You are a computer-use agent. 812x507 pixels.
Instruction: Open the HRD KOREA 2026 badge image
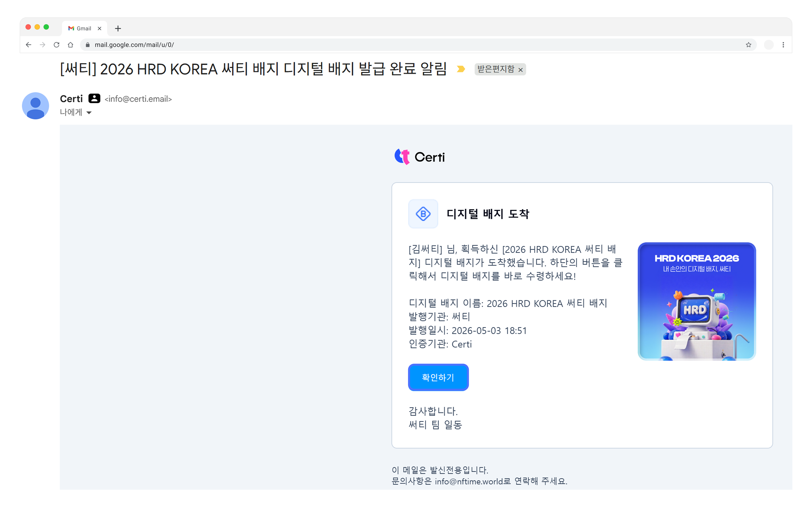click(697, 301)
